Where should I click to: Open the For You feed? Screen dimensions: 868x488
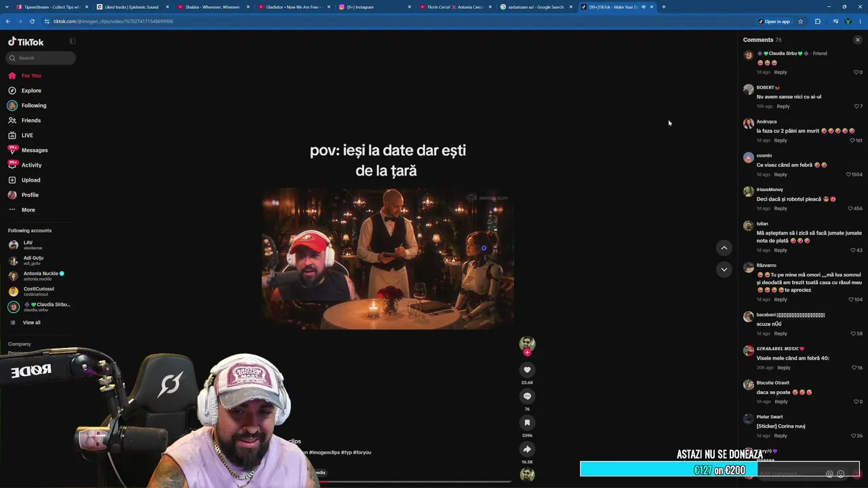click(31, 76)
